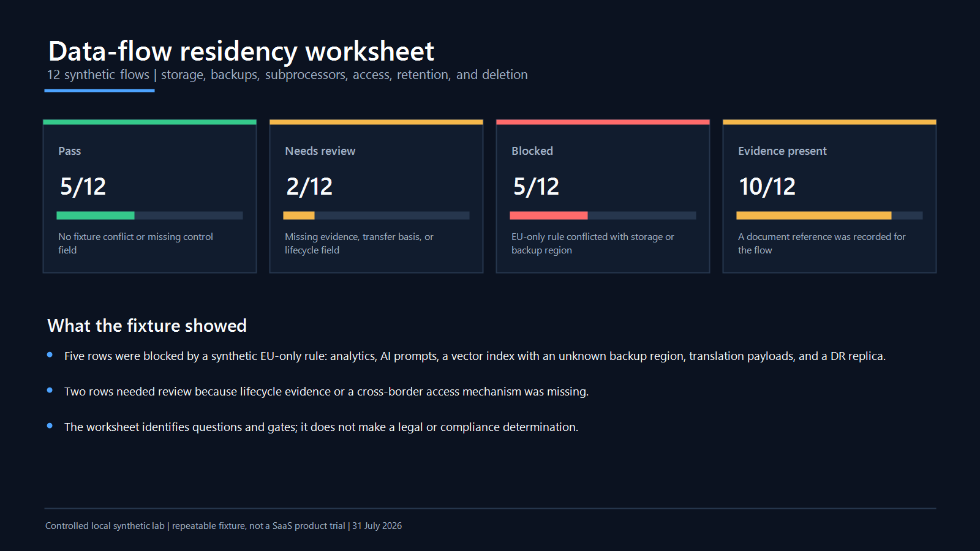Select the Needs review progress bar
This screenshot has height=551, width=980.
pos(376,216)
